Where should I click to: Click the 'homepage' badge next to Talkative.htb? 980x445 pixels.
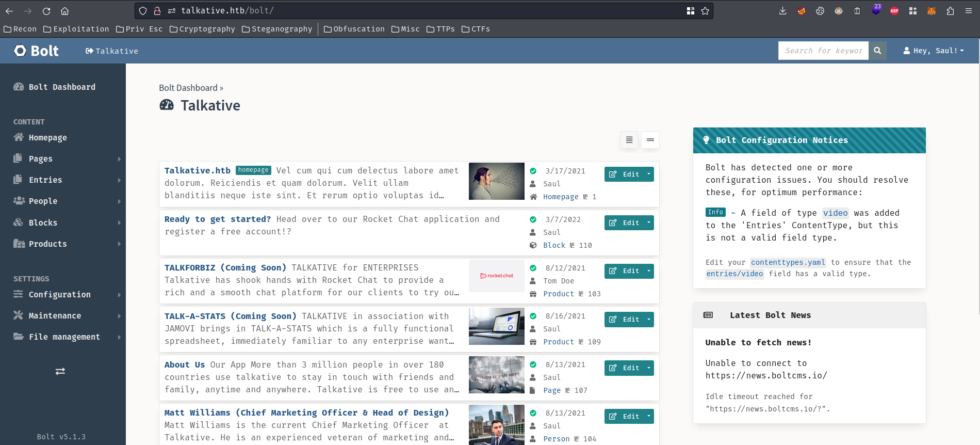click(x=253, y=170)
